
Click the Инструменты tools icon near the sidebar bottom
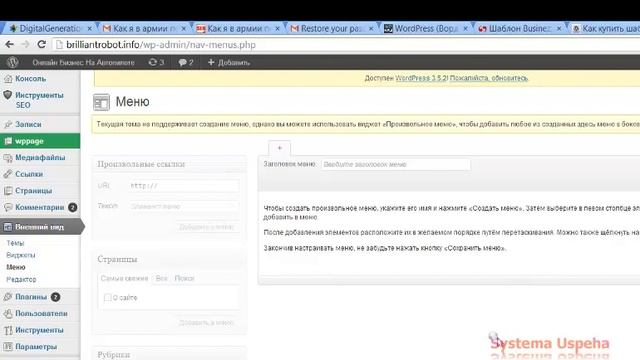point(8,330)
